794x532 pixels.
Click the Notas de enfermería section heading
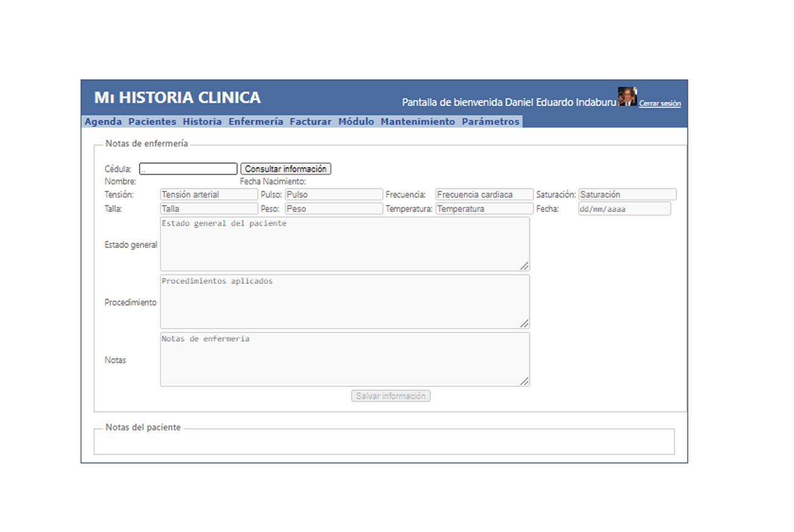point(147,143)
